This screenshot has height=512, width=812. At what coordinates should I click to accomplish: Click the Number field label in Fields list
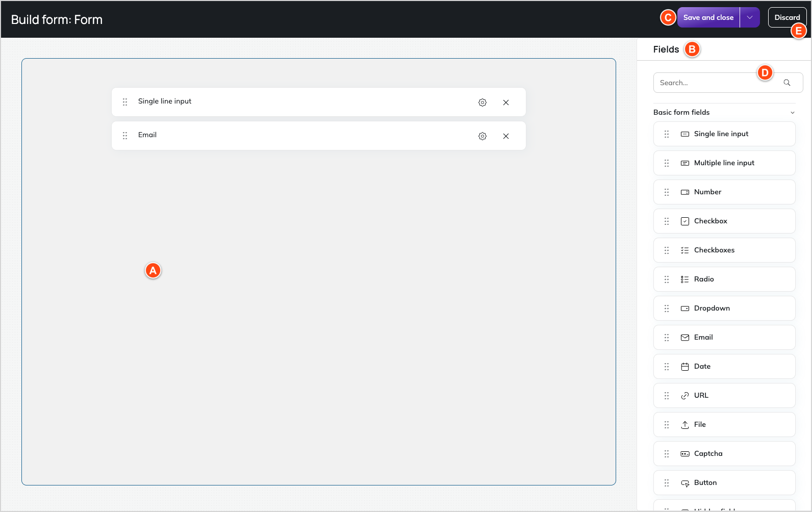click(x=707, y=192)
